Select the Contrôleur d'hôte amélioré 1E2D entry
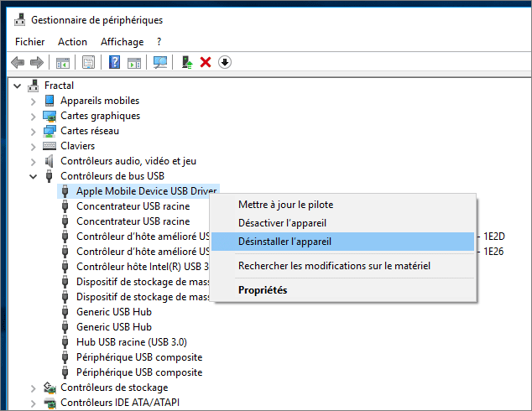 [143, 237]
